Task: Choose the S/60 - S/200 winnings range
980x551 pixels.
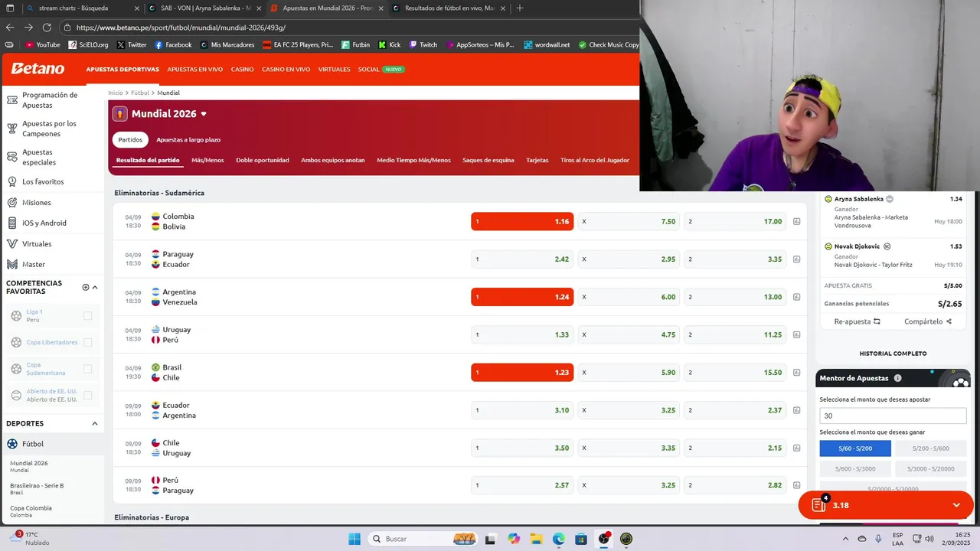Action: 855,448
